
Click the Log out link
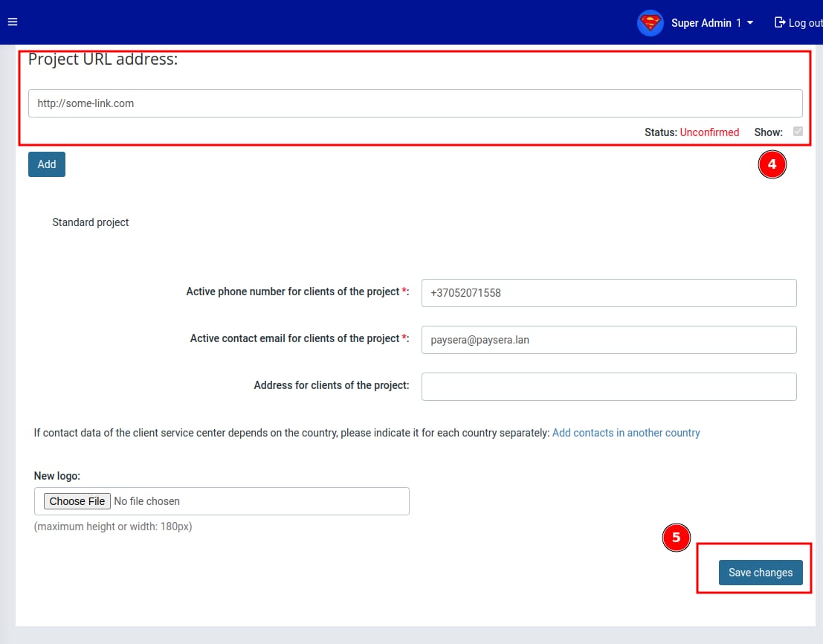pyautogui.click(x=799, y=23)
